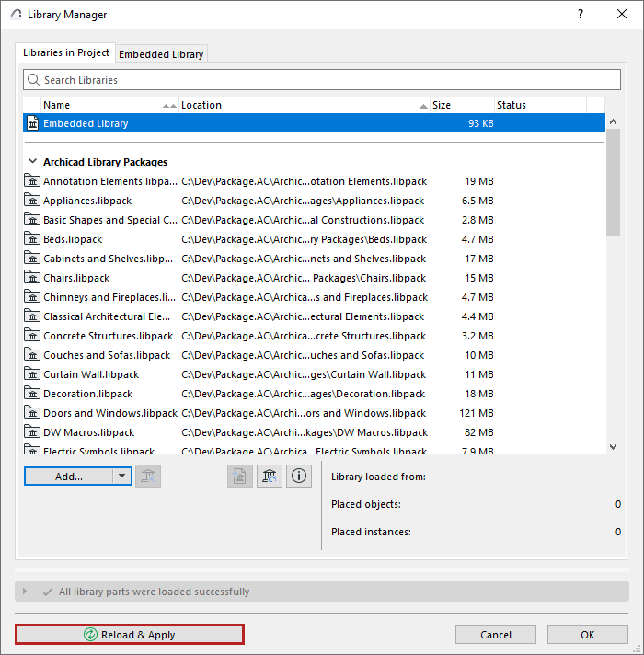This screenshot has height=655, width=644.
Task: Click the Remove library icon button
Action: point(148,477)
